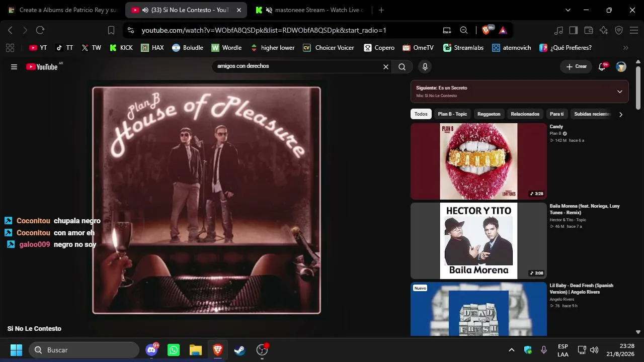Viewport: 644px width, 362px height.
Task: Open the Wordle bookmark
Action: (226, 48)
